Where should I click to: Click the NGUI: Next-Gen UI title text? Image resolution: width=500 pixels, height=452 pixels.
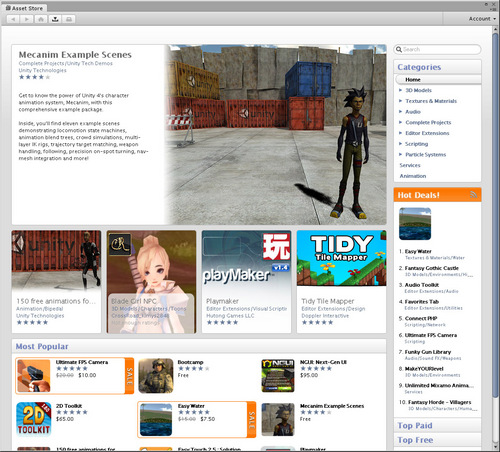323,362
